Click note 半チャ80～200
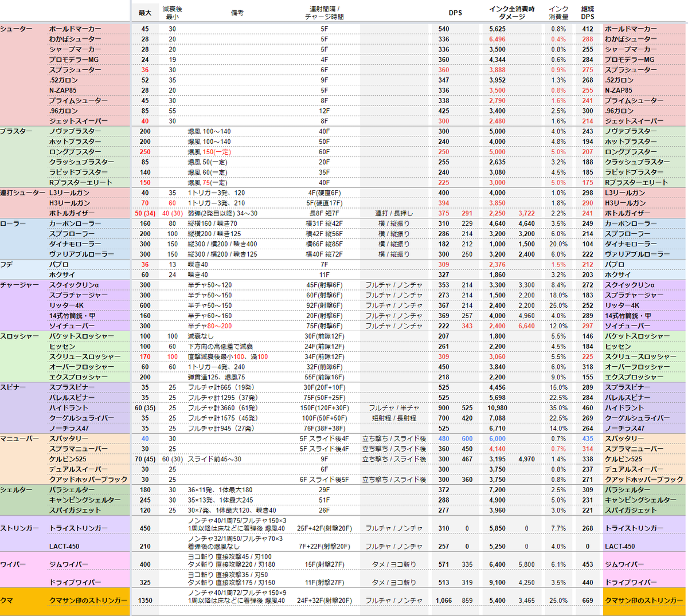This screenshot has width=688, height=616. 210,325
